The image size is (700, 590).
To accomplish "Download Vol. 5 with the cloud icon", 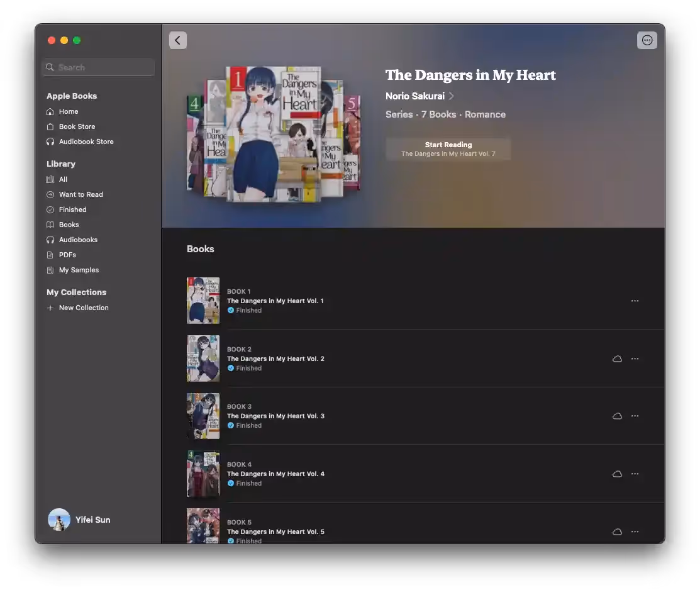I will (617, 532).
